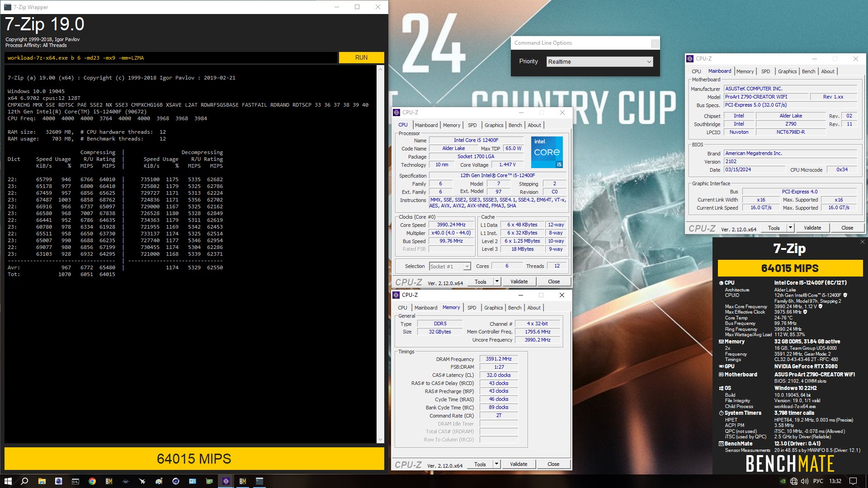The width and height of the screenshot is (868, 488).
Task: Open About tab in CPU-Z Mainboard window
Action: pos(828,71)
